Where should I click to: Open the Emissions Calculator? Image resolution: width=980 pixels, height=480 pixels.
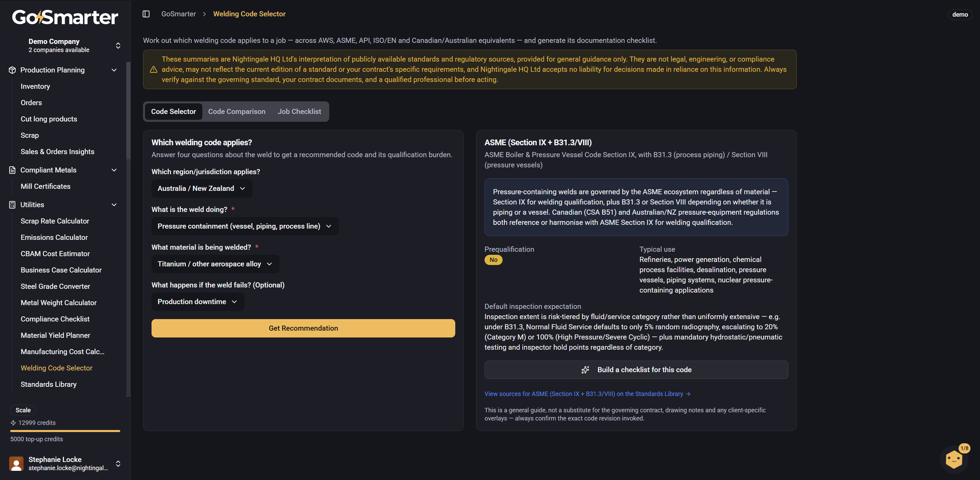point(54,237)
